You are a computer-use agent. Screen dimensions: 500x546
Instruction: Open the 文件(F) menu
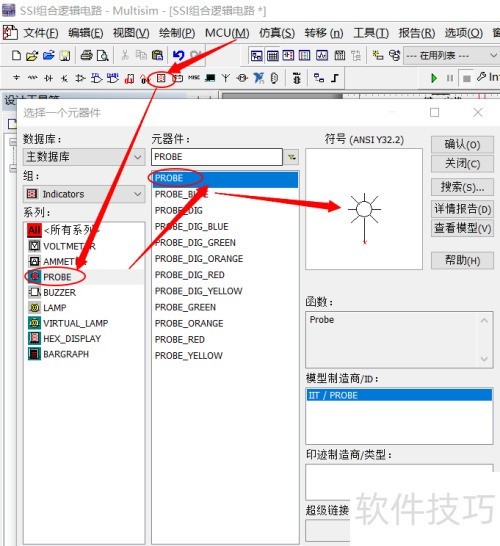point(41,33)
